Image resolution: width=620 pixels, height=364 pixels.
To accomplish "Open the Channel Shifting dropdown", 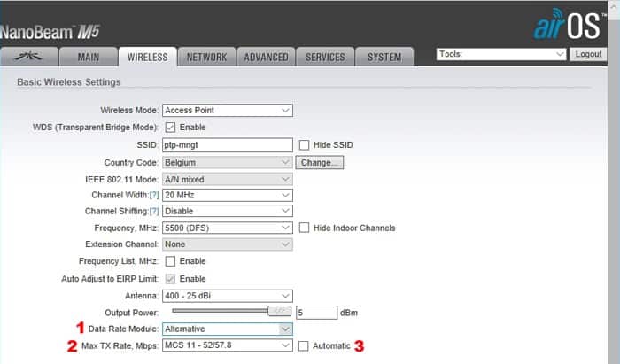I will (228, 211).
